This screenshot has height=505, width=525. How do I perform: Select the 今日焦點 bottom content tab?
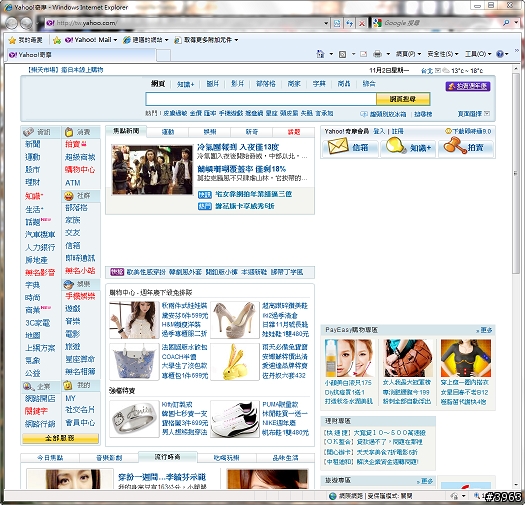tap(50, 458)
